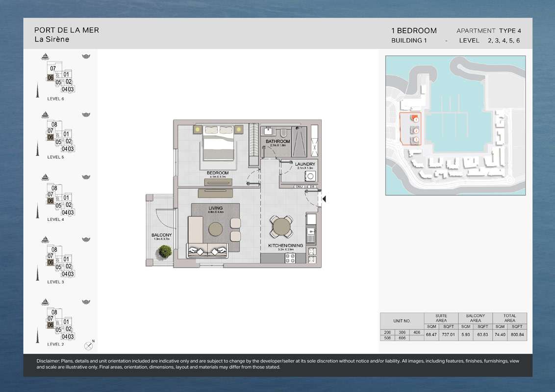Select the Building 3 marker on site map

point(415,140)
